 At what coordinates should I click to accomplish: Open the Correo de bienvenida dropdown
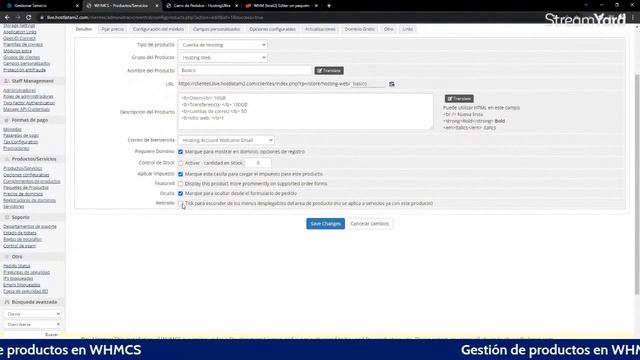[x=226, y=140]
